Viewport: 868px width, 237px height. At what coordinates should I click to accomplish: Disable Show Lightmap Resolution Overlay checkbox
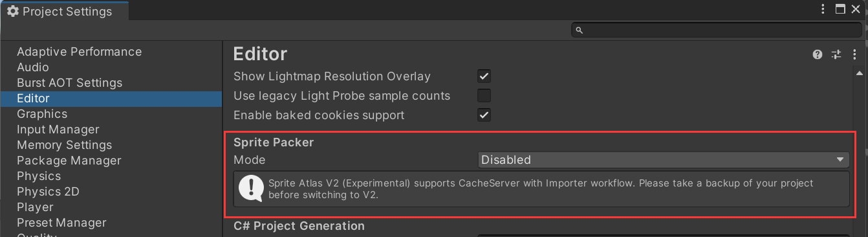click(484, 76)
